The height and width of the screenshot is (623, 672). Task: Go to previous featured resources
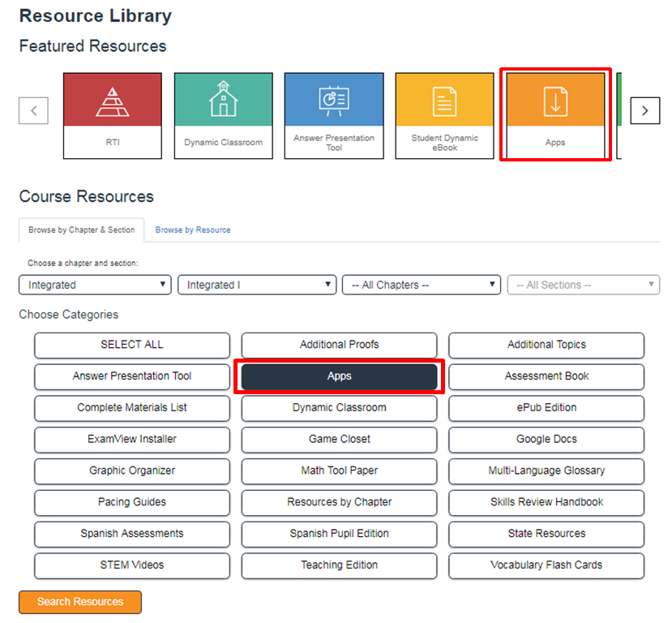[x=33, y=110]
